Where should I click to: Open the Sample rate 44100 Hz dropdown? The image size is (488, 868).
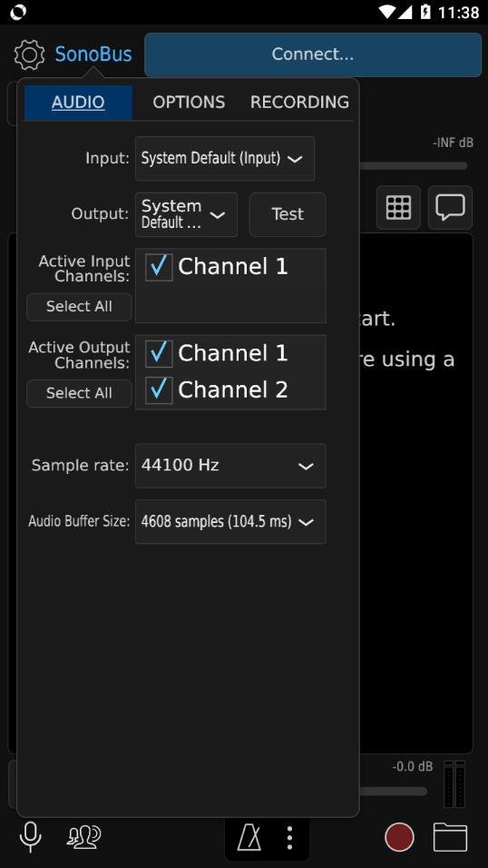coord(230,466)
